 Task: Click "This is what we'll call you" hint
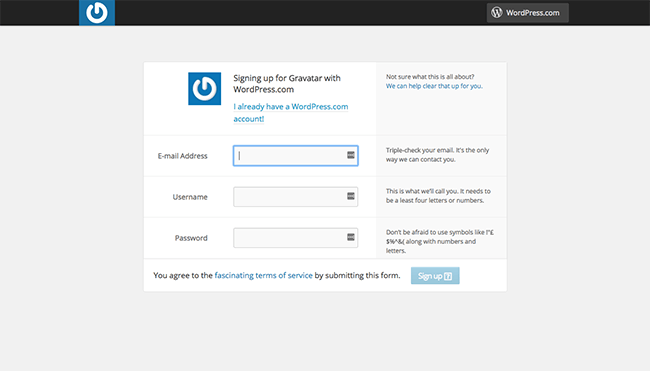tap(438, 196)
